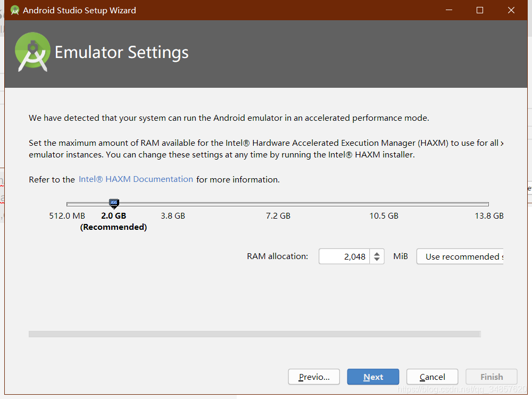Screen dimensions: 532x399
Task: Click the MiB unit label
Action: 401,256
